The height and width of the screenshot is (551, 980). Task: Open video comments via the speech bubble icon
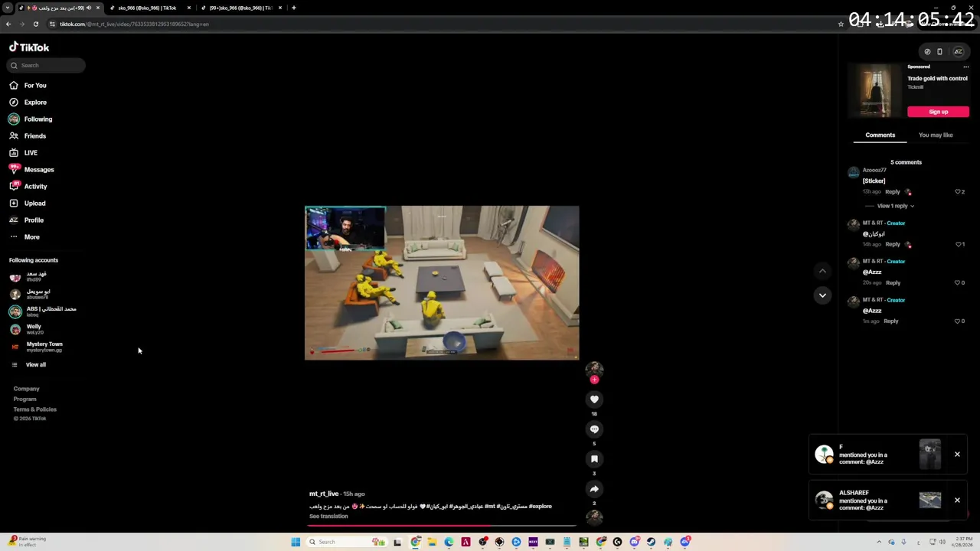click(x=594, y=429)
